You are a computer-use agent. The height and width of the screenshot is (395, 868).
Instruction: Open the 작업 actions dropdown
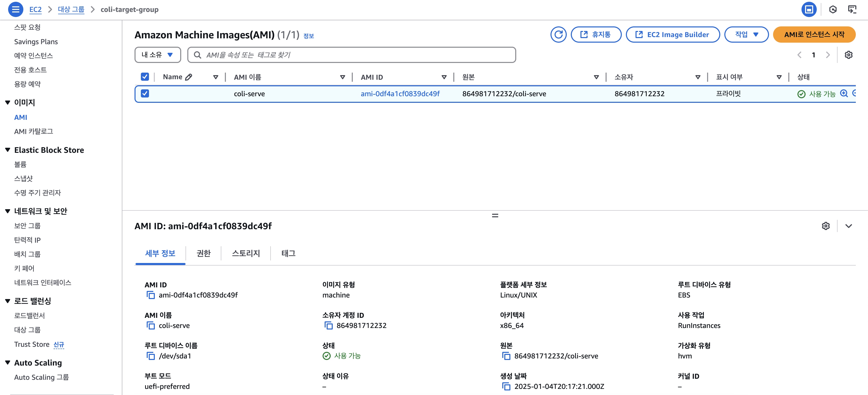tap(746, 34)
